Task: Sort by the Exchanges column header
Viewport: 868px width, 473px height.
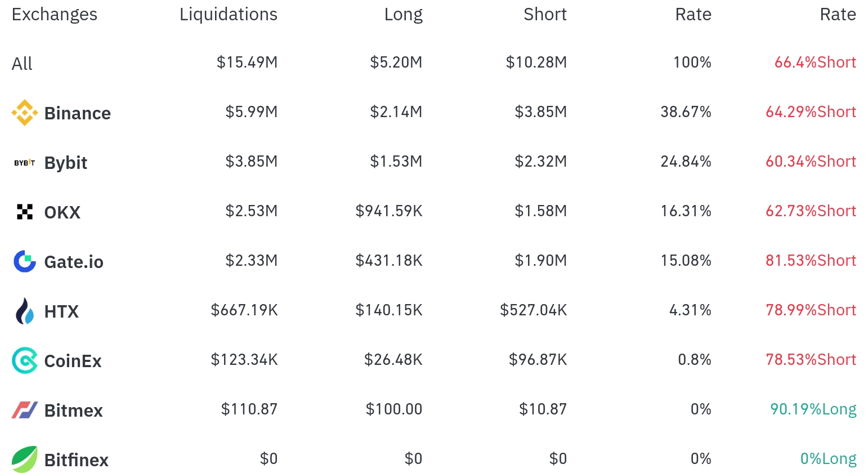Action: pyautogui.click(x=55, y=15)
